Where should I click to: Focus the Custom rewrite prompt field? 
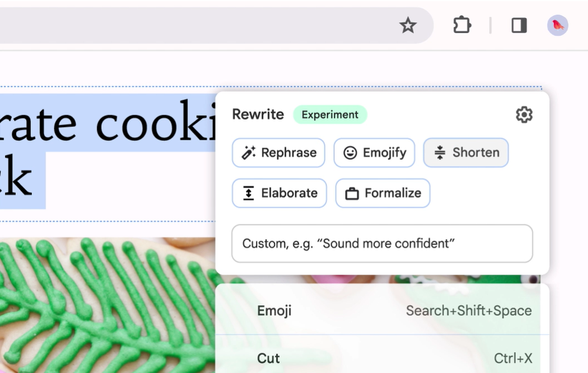[382, 243]
